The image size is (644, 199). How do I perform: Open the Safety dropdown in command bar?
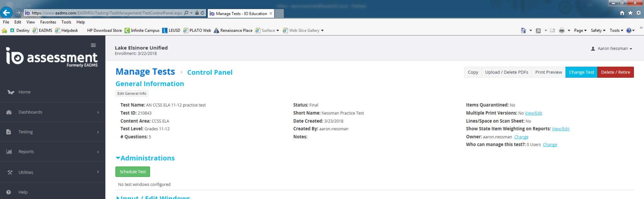click(597, 30)
